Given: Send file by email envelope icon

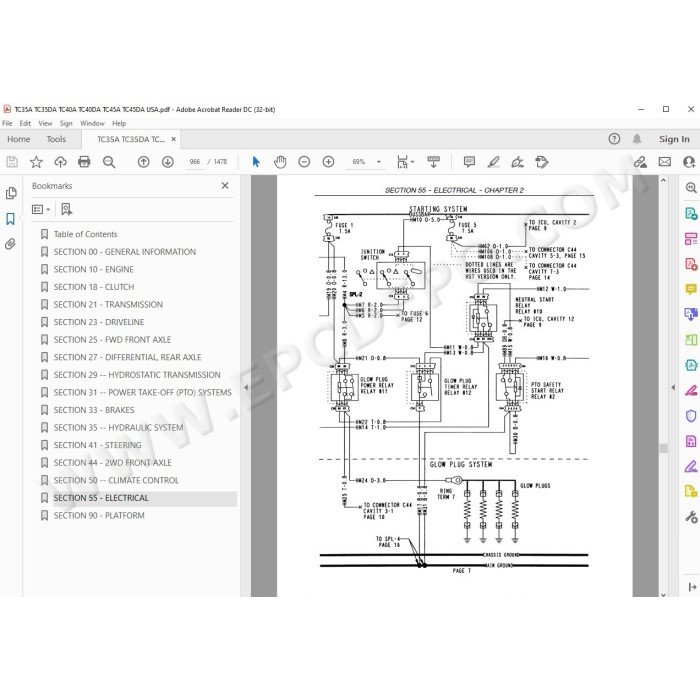Looking at the screenshot, I should click(x=665, y=162).
